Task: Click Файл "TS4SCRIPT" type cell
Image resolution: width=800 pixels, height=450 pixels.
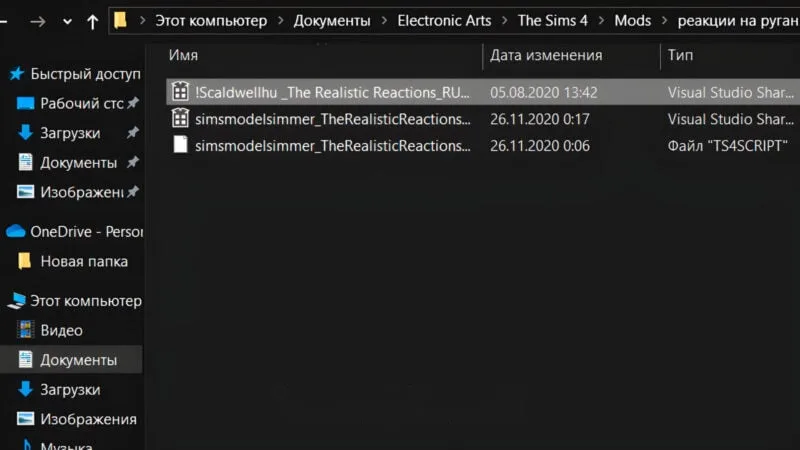Action: (x=727, y=146)
